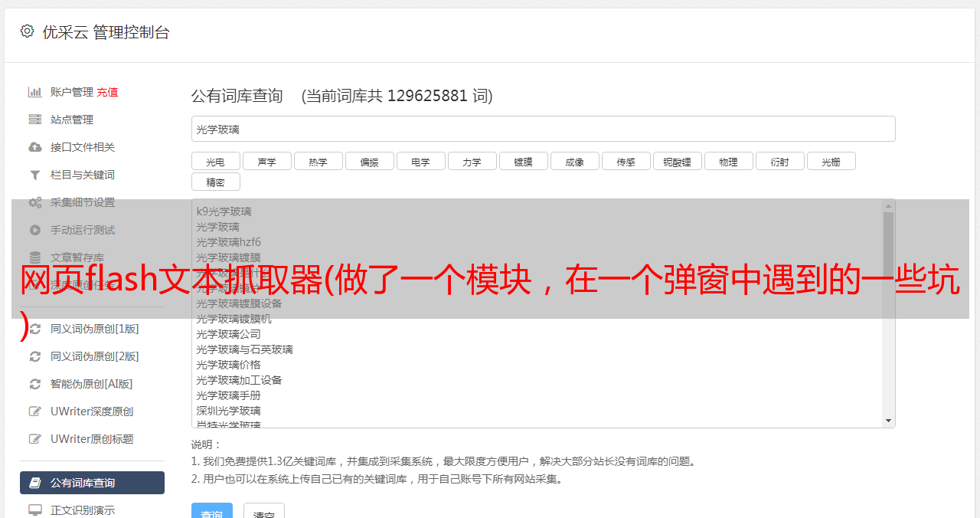Screen dimensions: 980x518
Task: Click the bar chart icon for 账户管理
Action: click(x=35, y=92)
